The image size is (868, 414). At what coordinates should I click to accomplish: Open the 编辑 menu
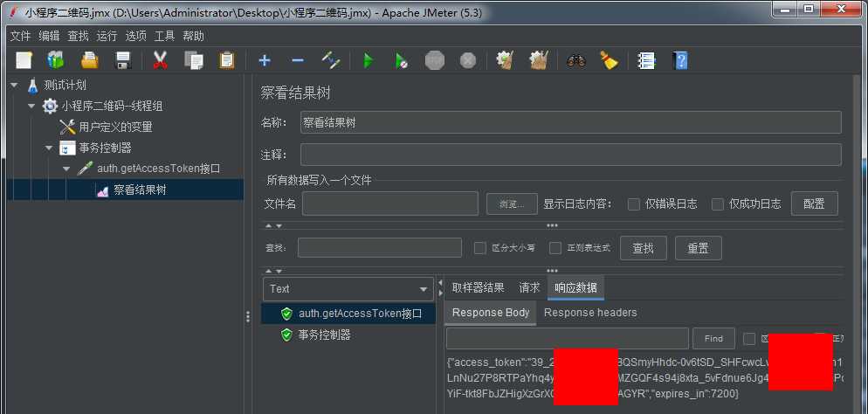coord(49,37)
